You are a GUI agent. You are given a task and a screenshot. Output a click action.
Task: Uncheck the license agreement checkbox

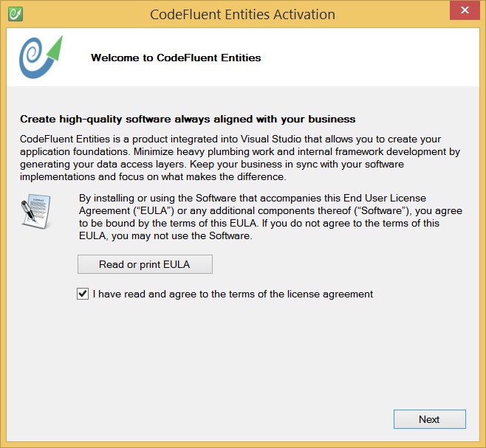[83, 294]
